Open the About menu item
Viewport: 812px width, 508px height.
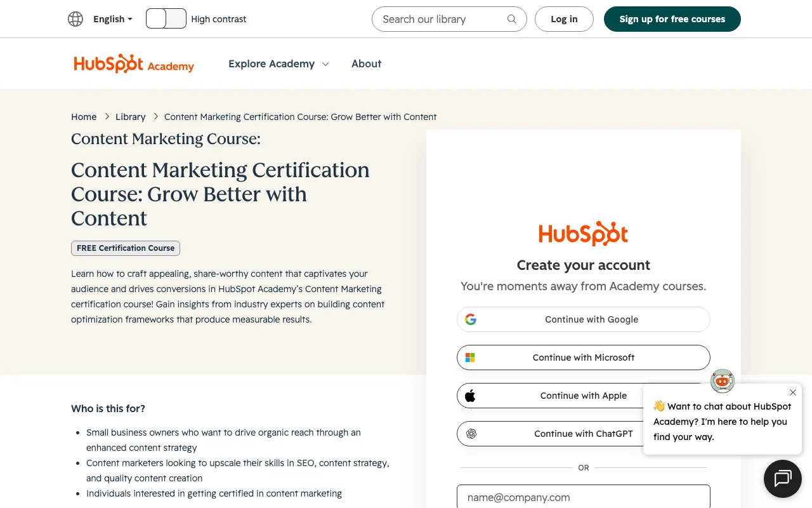tap(367, 63)
